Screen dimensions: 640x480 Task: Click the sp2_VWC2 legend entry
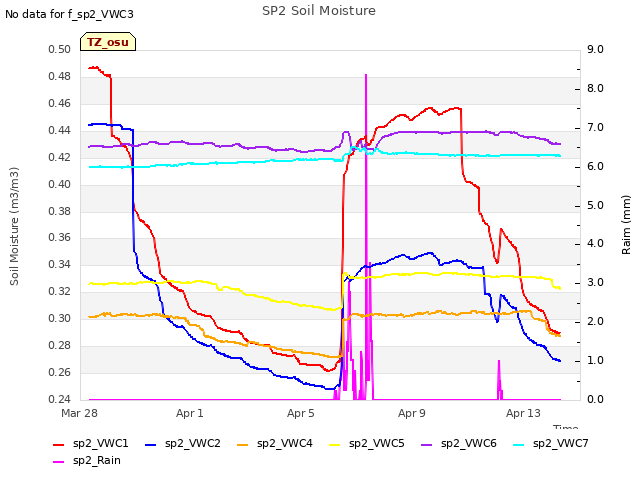pos(183,444)
